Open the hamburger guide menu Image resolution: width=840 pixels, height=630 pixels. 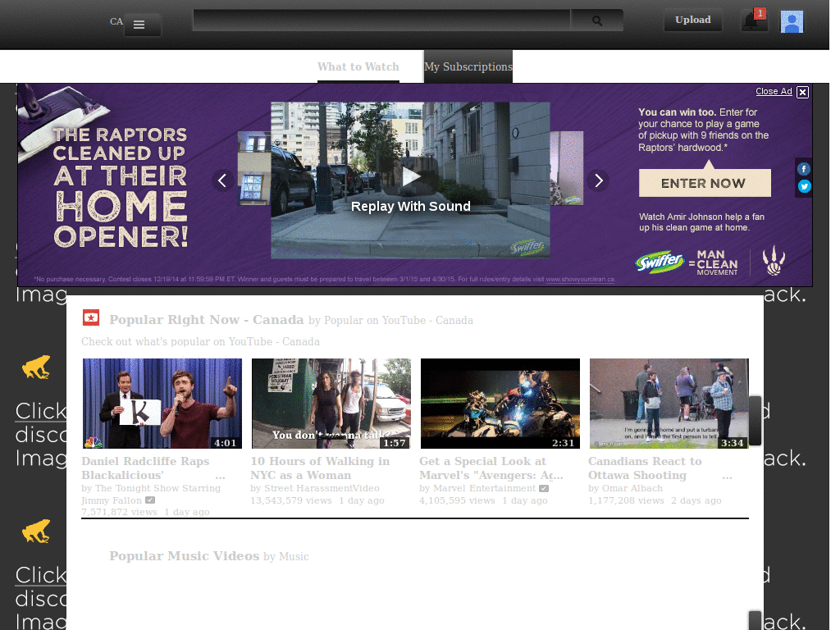pos(143,25)
